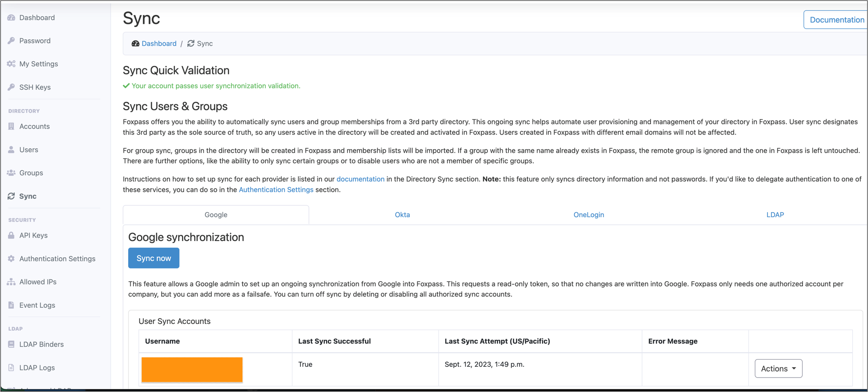Click the Sept. 12, 2023, 1:49 p.m. timestamp
This screenshot has height=392, width=868.
pyautogui.click(x=485, y=364)
